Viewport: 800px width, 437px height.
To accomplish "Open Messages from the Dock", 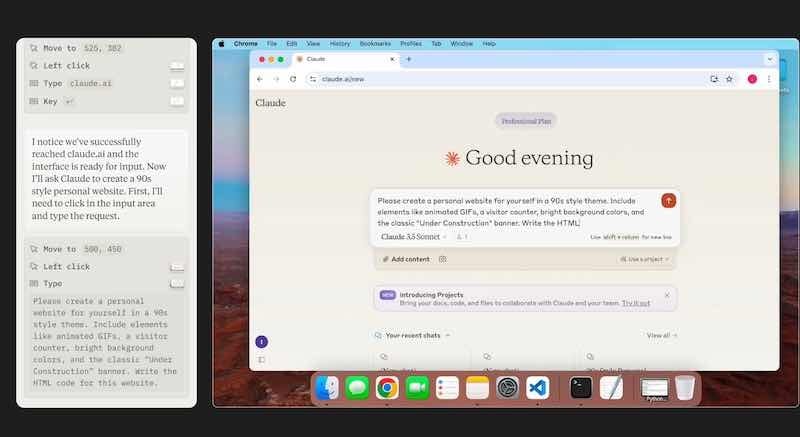I will click(357, 388).
